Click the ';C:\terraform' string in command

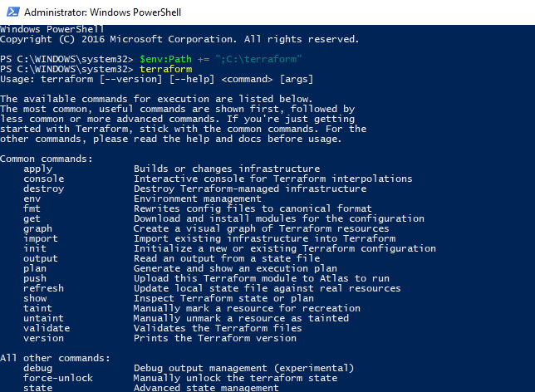(x=258, y=59)
